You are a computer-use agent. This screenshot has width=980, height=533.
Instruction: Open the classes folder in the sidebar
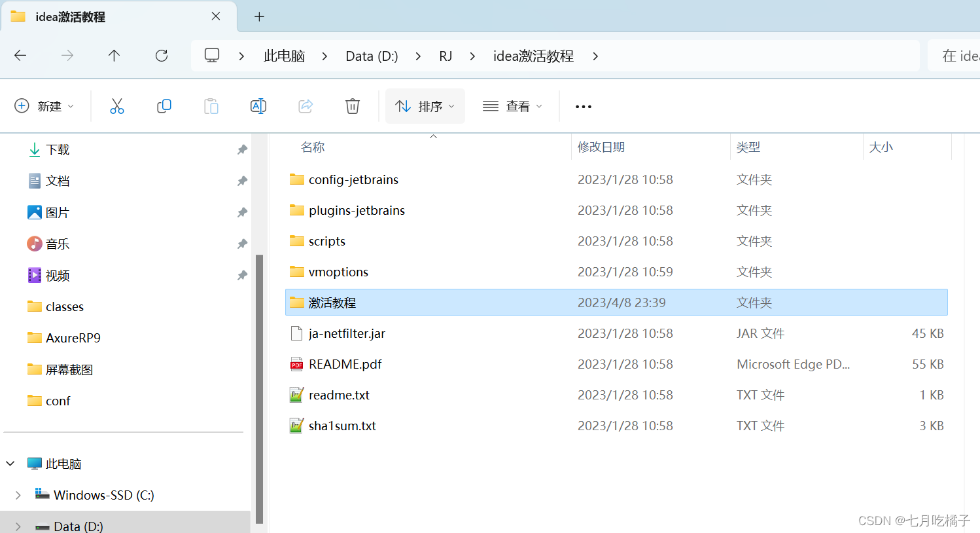click(64, 306)
